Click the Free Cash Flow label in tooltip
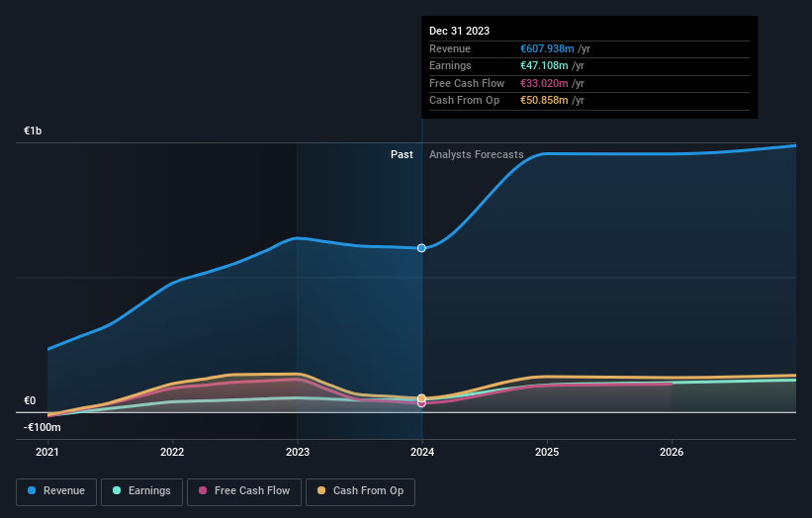 [x=467, y=83]
